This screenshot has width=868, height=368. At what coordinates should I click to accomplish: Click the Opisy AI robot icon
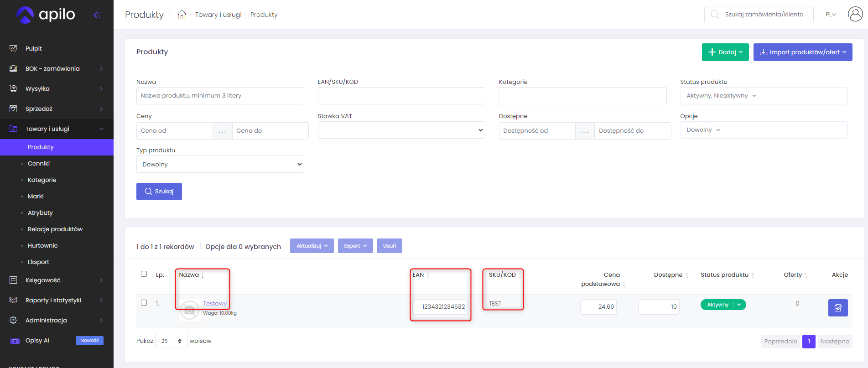tap(15, 341)
